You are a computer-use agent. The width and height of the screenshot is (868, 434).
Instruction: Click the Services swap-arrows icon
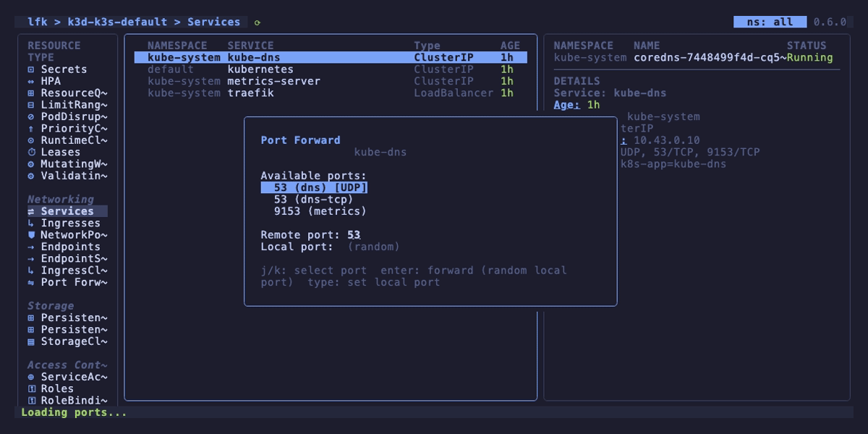coord(31,211)
